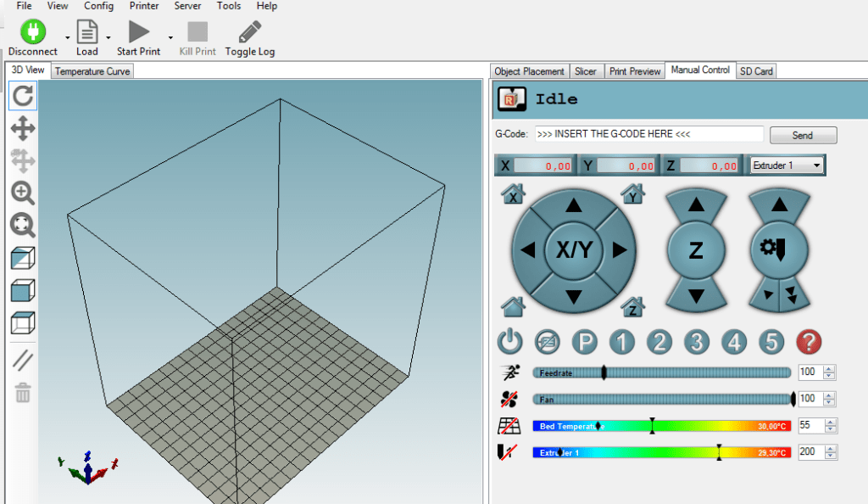Open the red help question mark
The height and width of the screenshot is (504, 868).
point(809,342)
